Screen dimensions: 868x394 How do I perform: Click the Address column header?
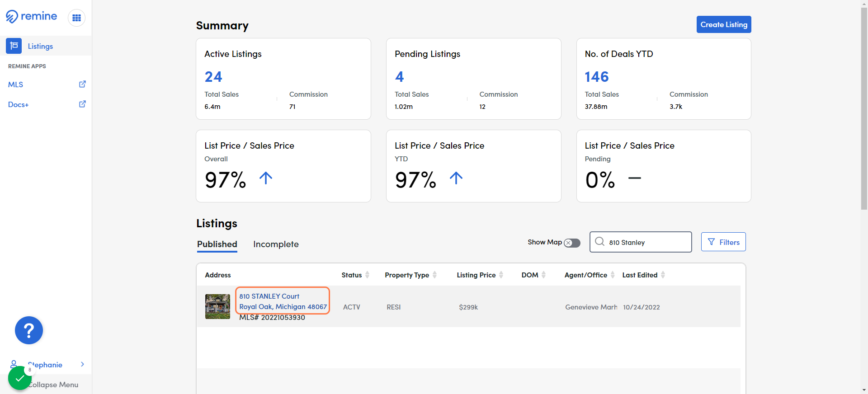(218, 275)
